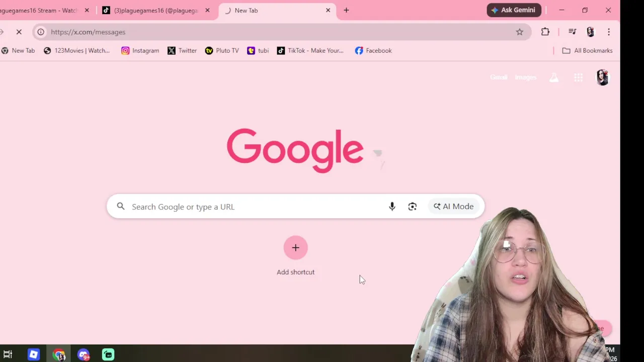Open 123Movies bookmark
Screen dimensions: 644x362
point(76,50)
